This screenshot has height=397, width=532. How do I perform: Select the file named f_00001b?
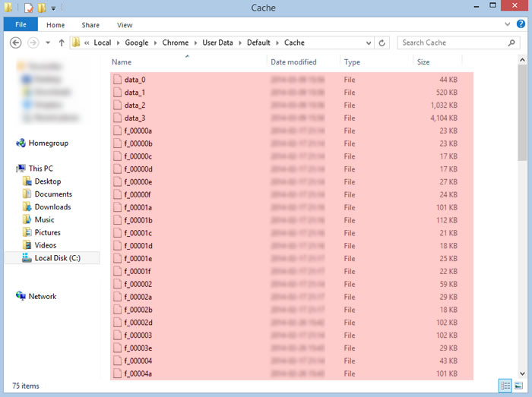pos(138,220)
